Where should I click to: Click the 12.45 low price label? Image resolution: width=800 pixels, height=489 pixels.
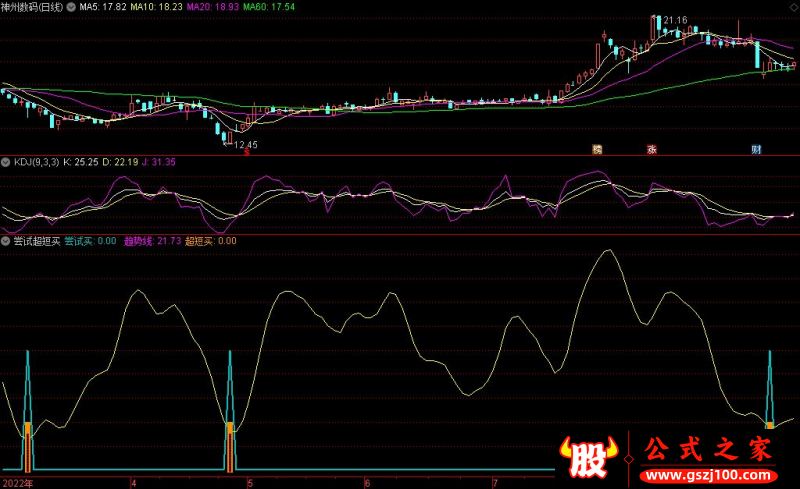click(245, 145)
